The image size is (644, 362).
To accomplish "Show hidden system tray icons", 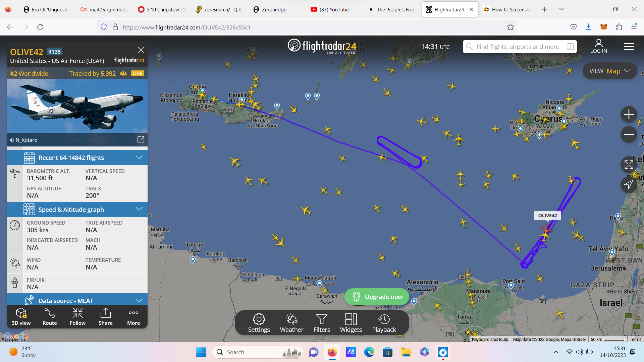I will pos(556,352).
